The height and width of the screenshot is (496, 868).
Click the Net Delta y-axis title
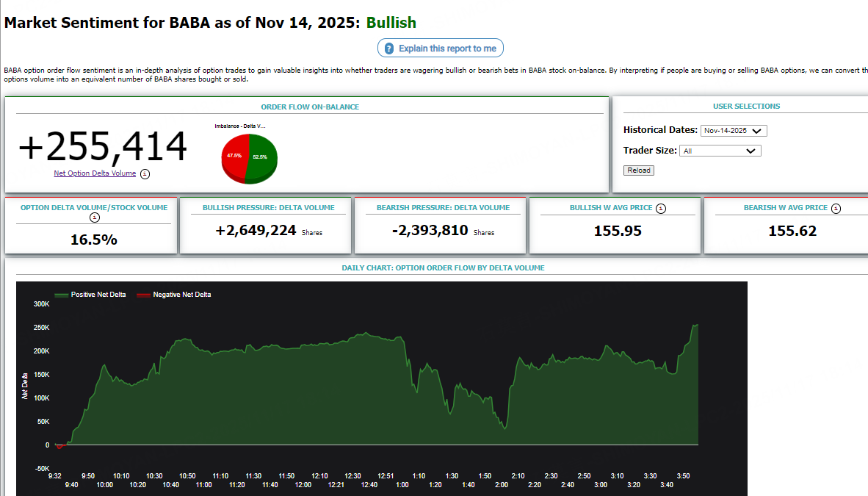25,387
